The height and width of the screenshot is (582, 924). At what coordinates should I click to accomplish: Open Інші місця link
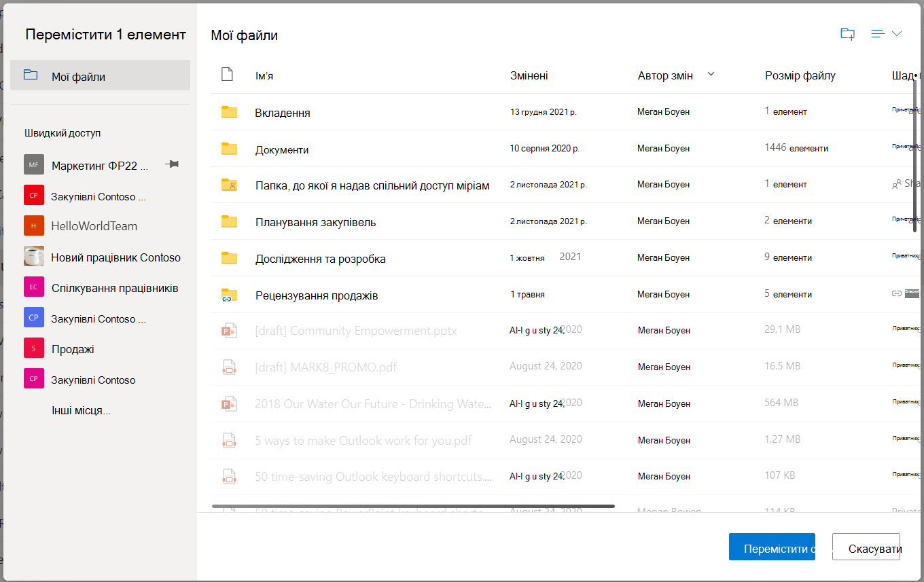pyautogui.click(x=81, y=411)
